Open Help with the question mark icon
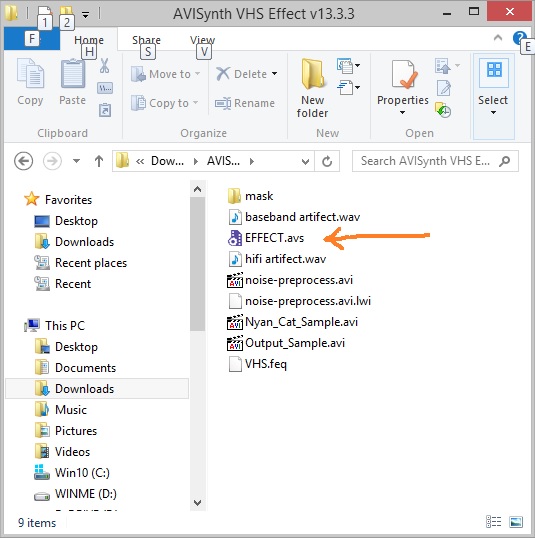Screen dimensions: 535x538 coord(520,37)
